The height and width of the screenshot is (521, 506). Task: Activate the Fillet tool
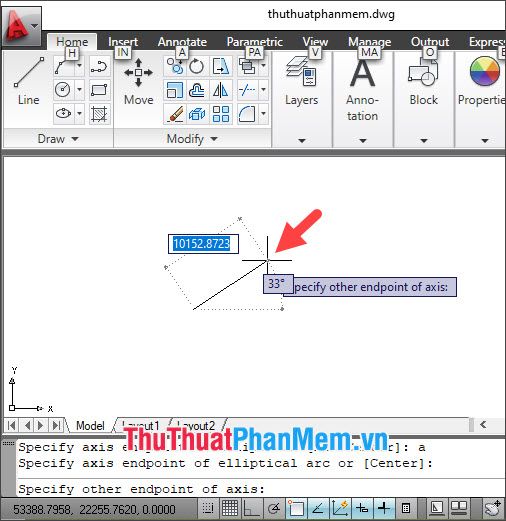pyautogui.click(x=247, y=114)
